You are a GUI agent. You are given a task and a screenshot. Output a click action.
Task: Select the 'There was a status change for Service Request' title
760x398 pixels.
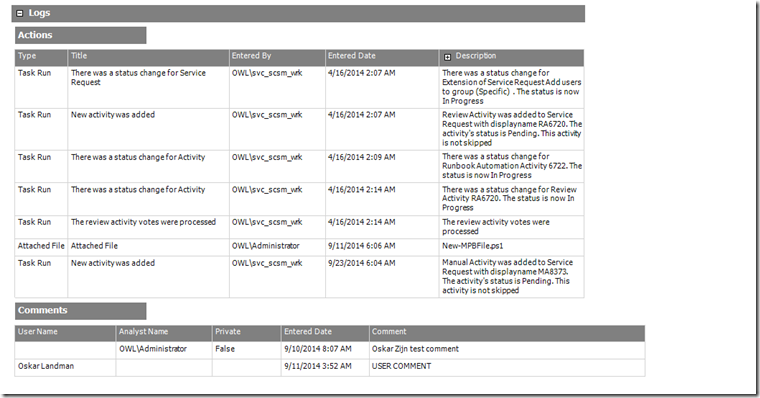click(148, 87)
